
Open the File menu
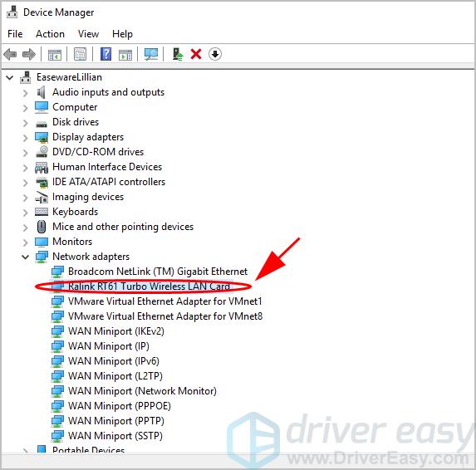[x=15, y=34]
